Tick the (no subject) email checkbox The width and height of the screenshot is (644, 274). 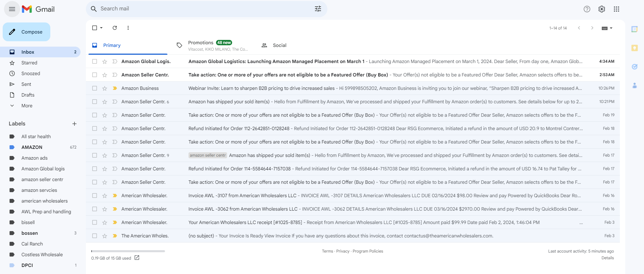point(95,236)
